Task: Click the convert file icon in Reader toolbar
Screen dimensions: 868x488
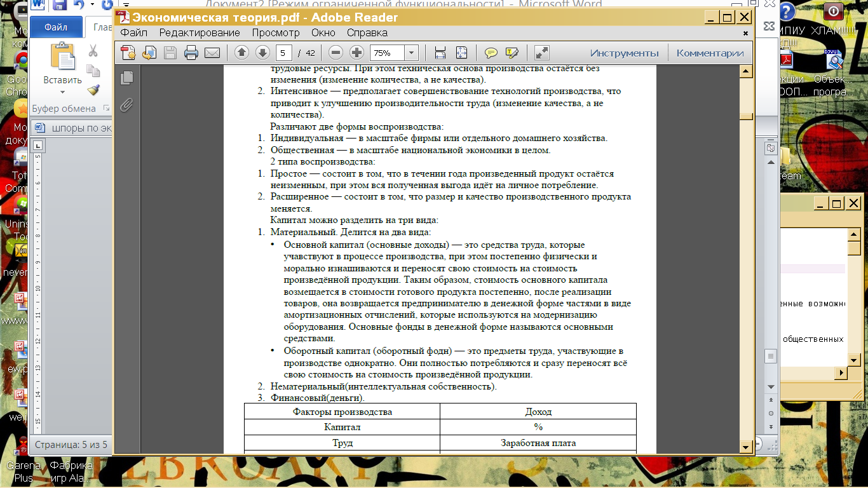Action: (149, 53)
